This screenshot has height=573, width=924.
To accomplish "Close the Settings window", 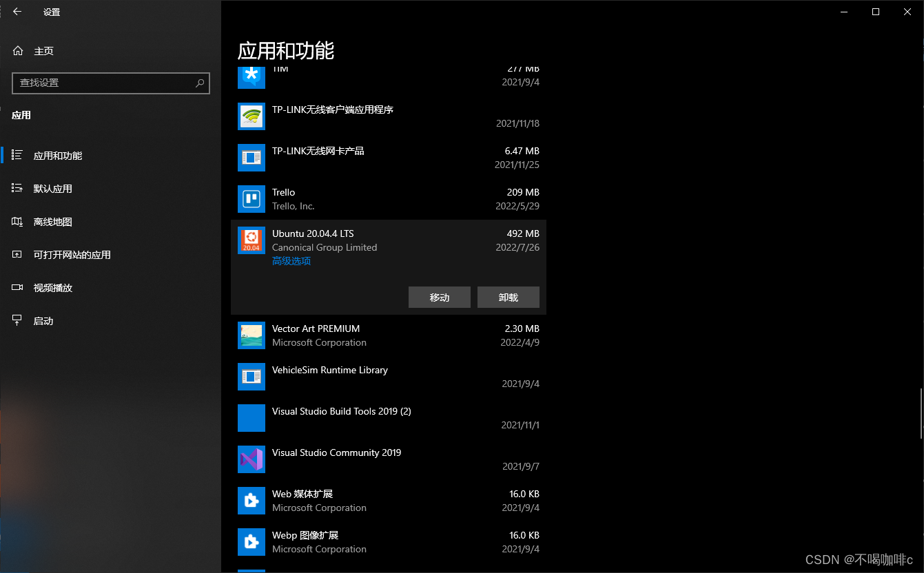I will click(x=907, y=12).
